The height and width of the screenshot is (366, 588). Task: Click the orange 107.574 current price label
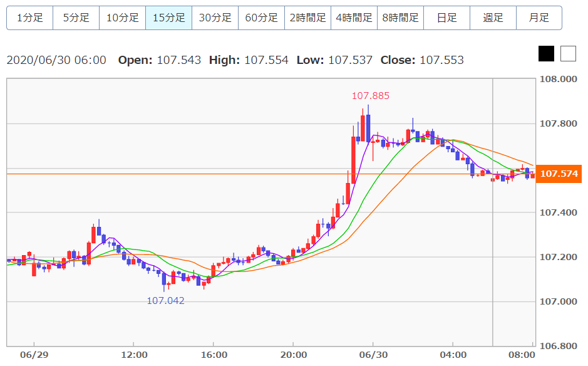pyautogui.click(x=559, y=174)
